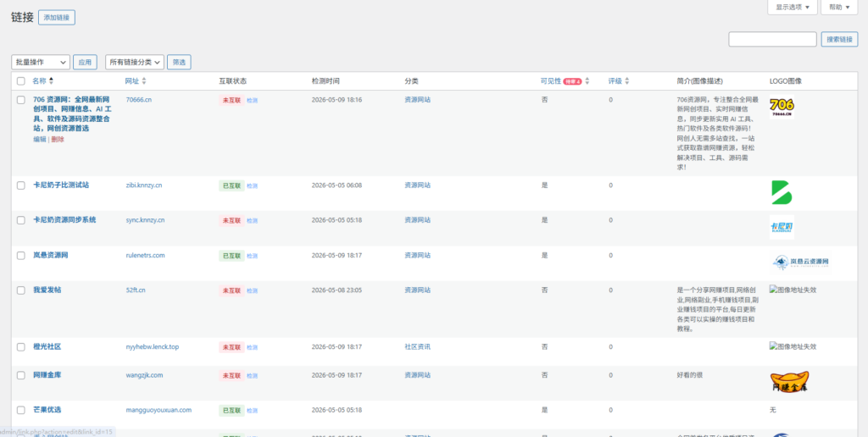
Task: Sort by 评级 column arrow
Action: click(626, 80)
